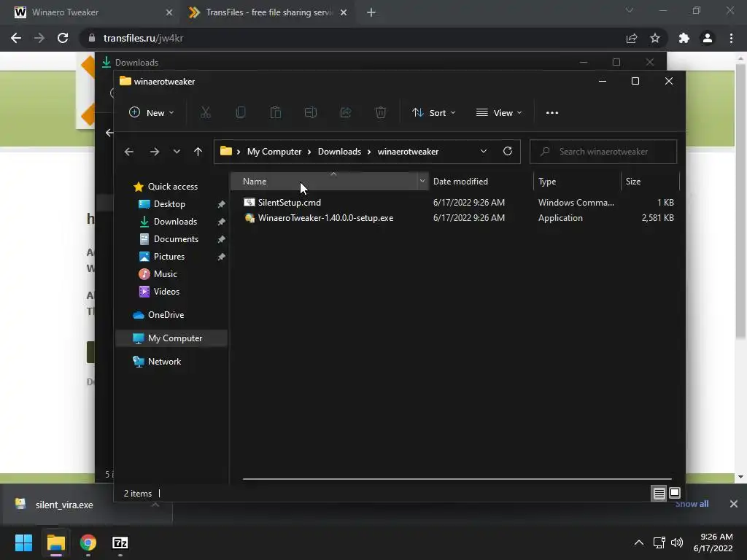Click Show all downloads link
Viewport: 747px width, 560px height.
(692, 504)
